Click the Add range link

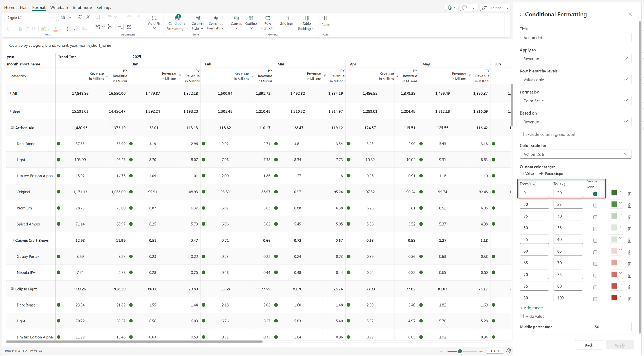click(x=531, y=308)
